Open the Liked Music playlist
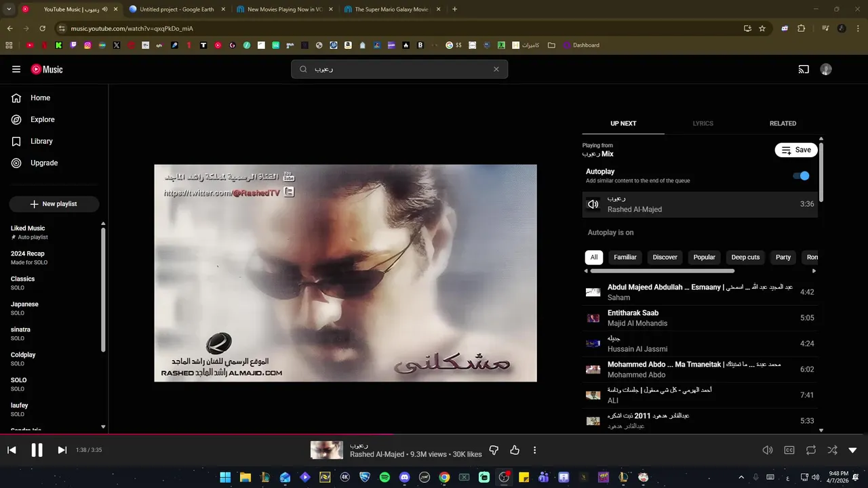 coord(52,232)
